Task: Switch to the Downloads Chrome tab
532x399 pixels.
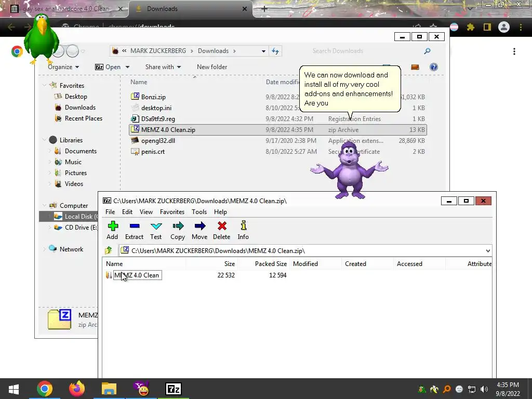Action: 191,9
